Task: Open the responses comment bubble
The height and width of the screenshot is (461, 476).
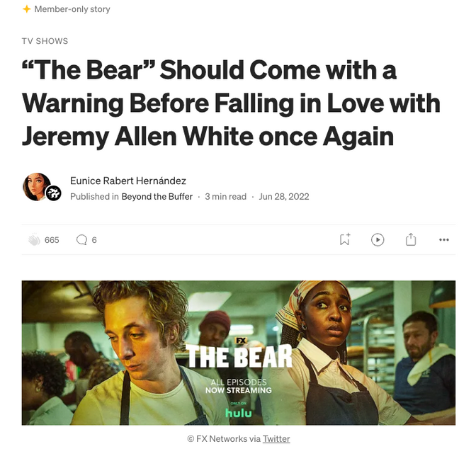Action: pos(81,240)
